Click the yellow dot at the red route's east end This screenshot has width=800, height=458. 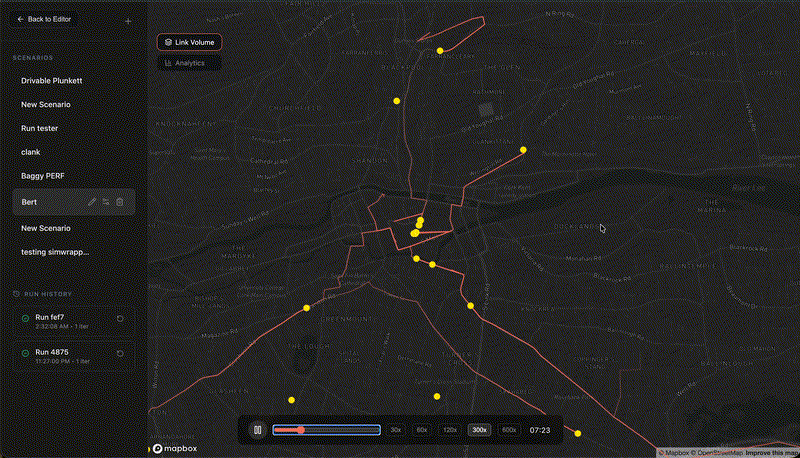point(523,150)
